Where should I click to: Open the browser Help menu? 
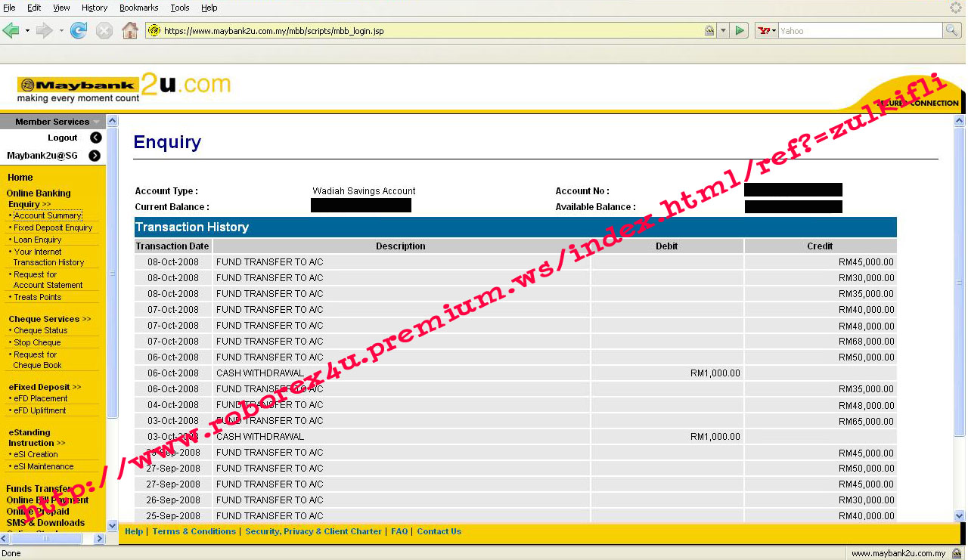point(209,8)
